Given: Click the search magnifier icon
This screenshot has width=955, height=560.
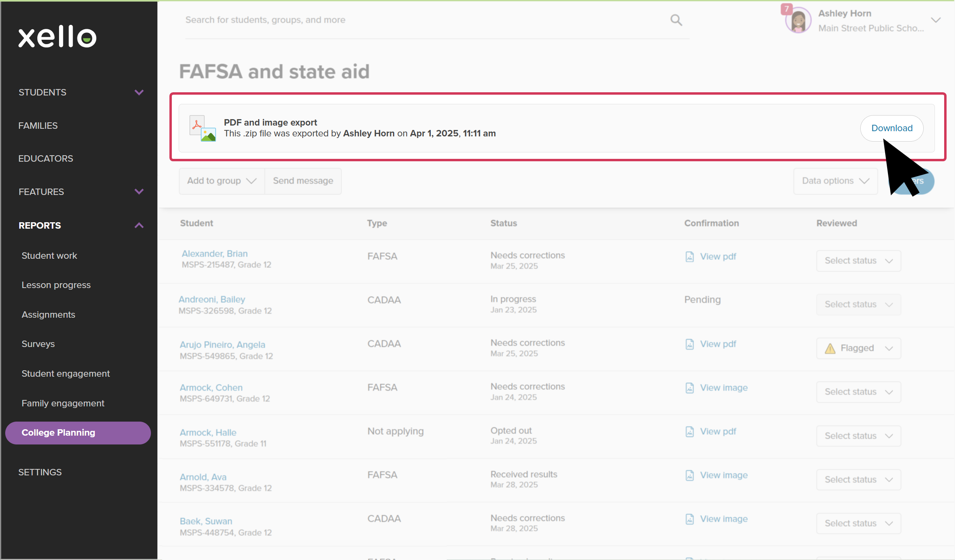Looking at the screenshot, I should coord(676,20).
